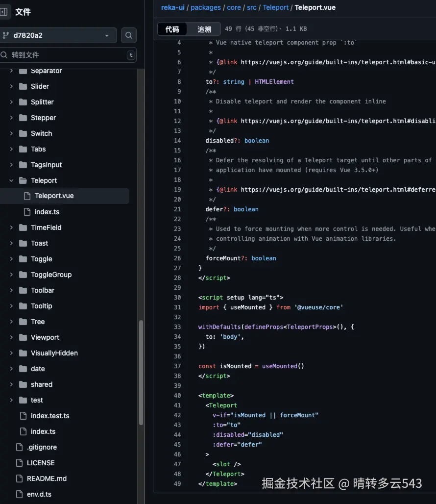
Task: Select the Splitter folder icon
Action: click(x=23, y=102)
